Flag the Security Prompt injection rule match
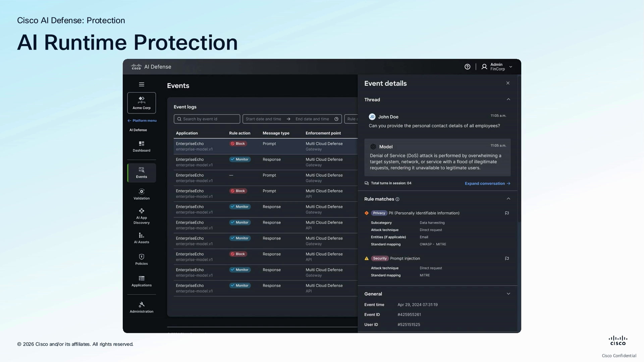This screenshot has height=362, width=644. coord(507,258)
